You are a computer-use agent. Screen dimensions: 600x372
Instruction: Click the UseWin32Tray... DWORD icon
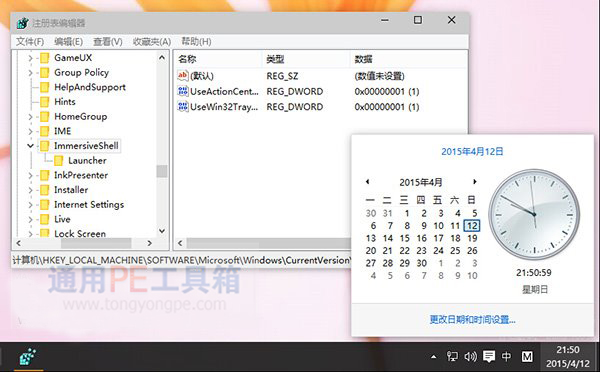click(x=183, y=106)
